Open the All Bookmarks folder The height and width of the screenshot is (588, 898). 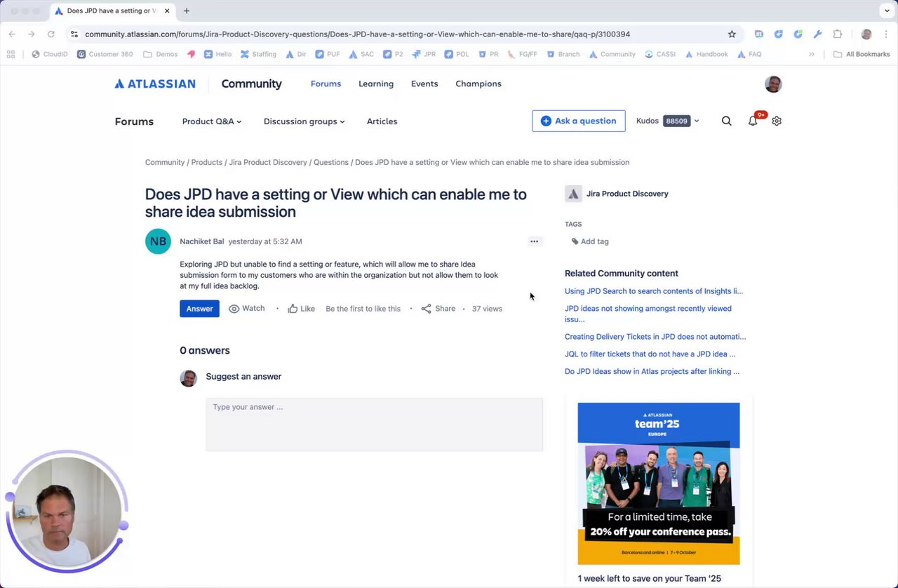862,54
